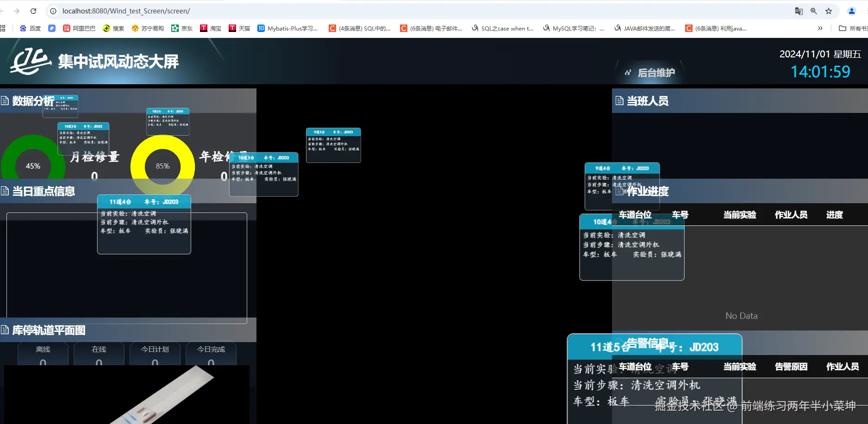
Task: Click 车道台位 header in 作业进度 table
Action: coord(635,215)
